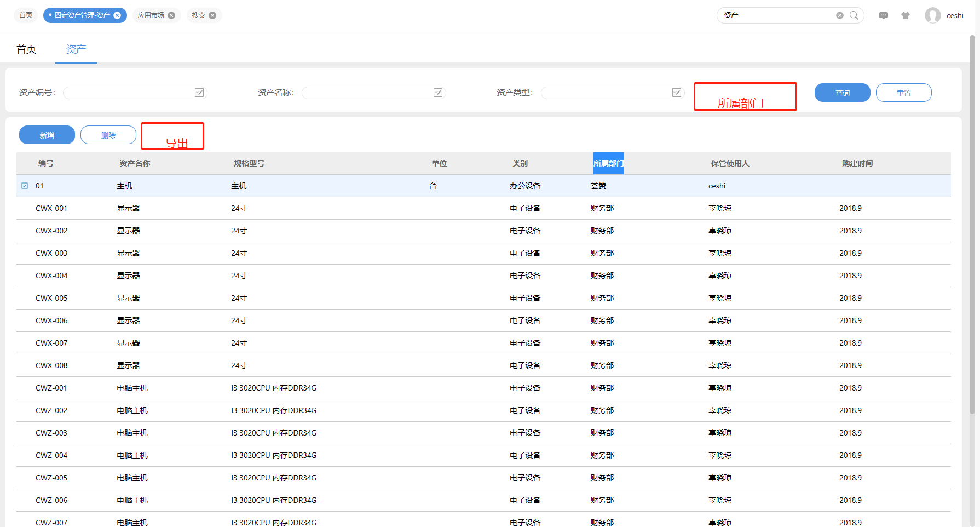Open the messages chat icon

tap(883, 15)
